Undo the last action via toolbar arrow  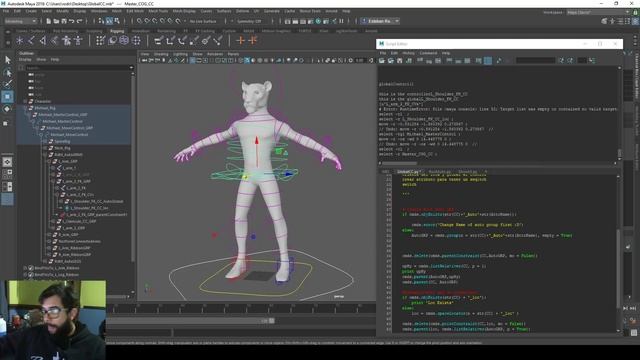click(x=72, y=21)
